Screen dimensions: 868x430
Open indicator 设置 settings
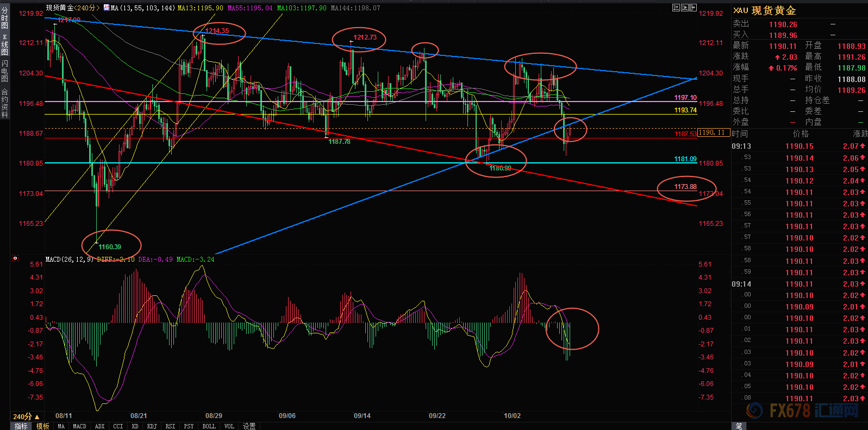(249, 426)
